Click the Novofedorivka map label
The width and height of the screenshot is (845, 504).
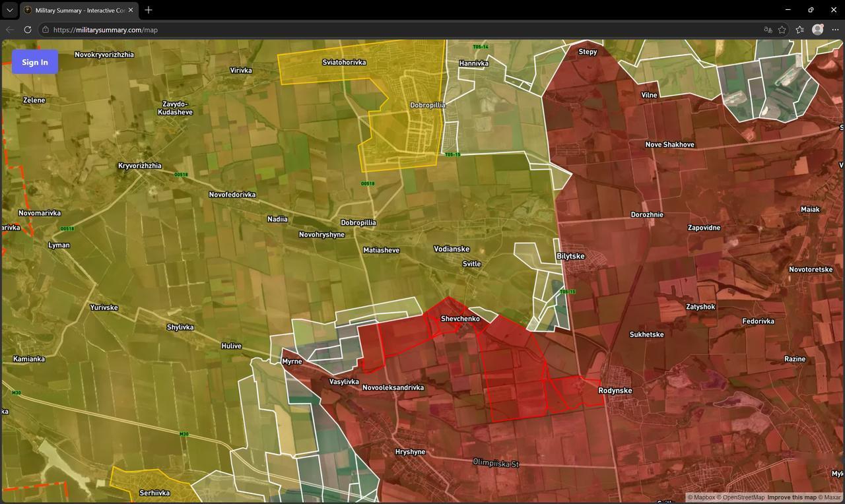click(232, 195)
